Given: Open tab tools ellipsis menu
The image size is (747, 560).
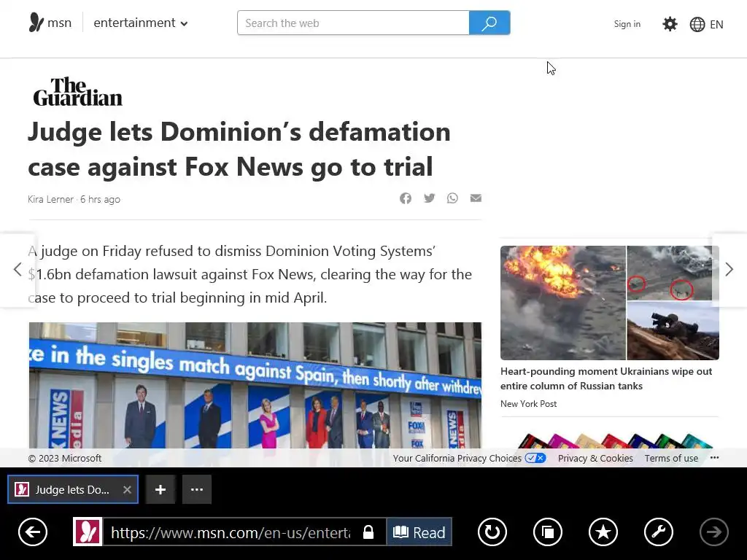Looking at the screenshot, I should click(197, 489).
